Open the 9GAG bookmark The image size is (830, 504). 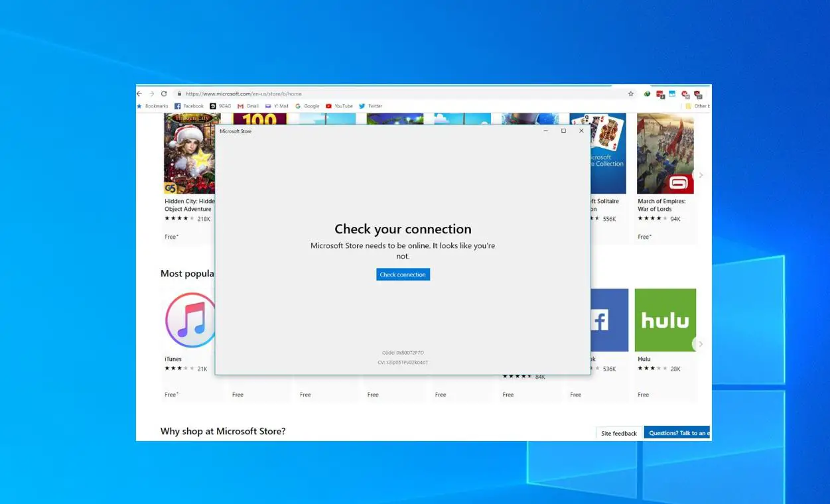tap(221, 106)
